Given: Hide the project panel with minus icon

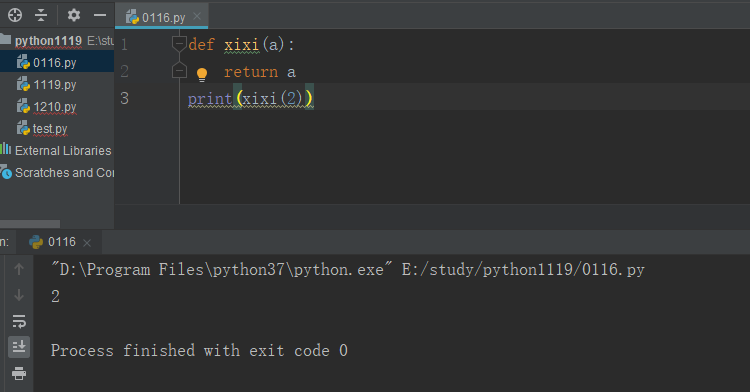Looking at the screenshot, I should (x=100, y=15).
